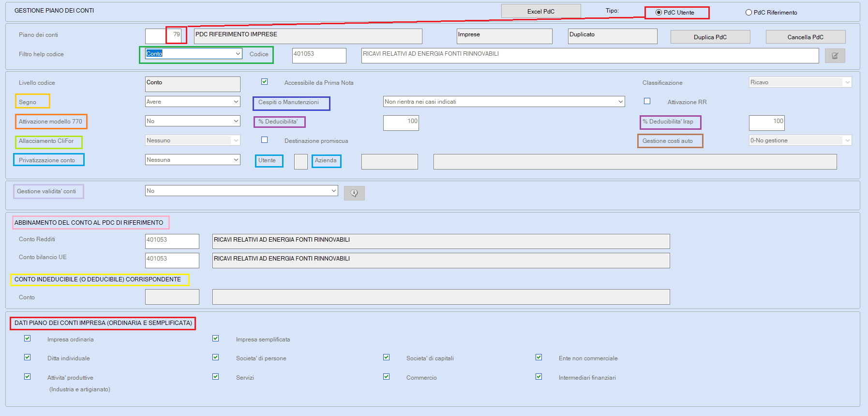This screenshot has width=868, height=416.
Task: Click the Excel PdC button
Action: point(541,11)
